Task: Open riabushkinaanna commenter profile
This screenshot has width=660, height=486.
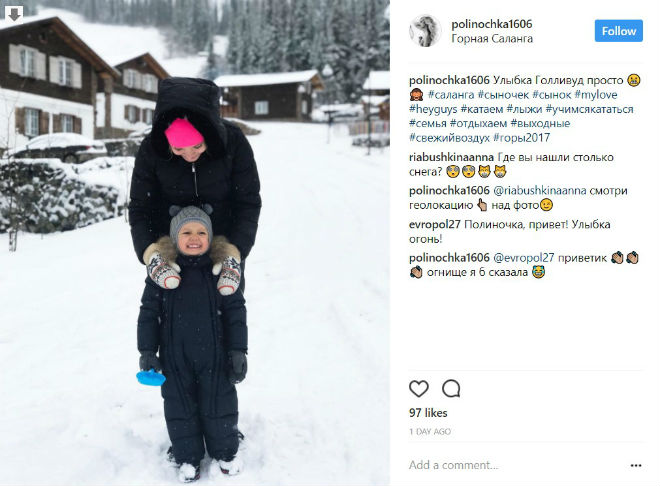Action: (451, 157)
